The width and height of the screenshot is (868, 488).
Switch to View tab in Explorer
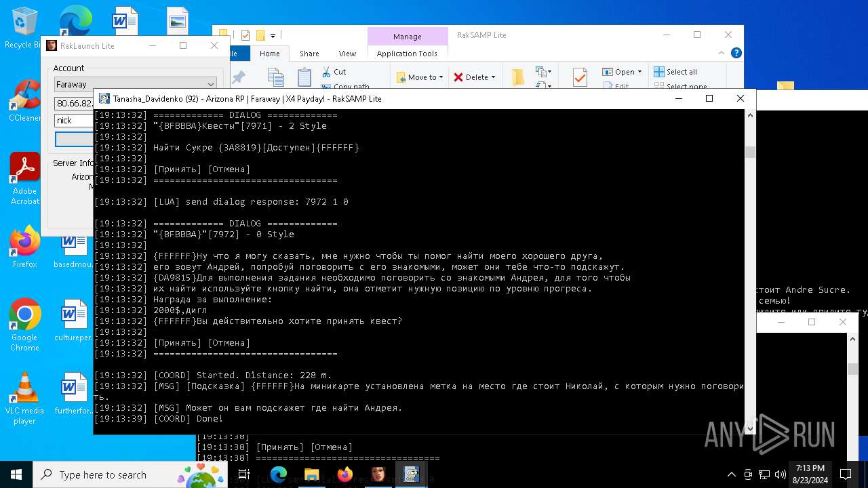coord(347,54)
